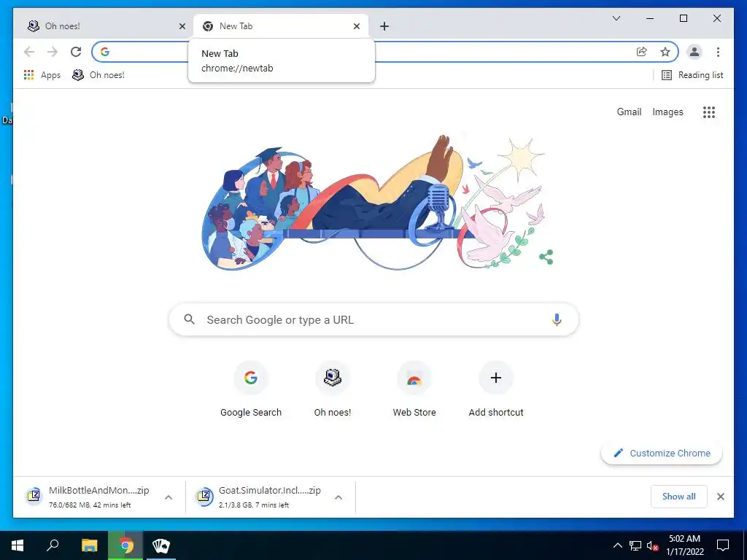This screenshot has width=747, height=560.
Task: Open the notification center icon
Action: click(x=723, y=545)
